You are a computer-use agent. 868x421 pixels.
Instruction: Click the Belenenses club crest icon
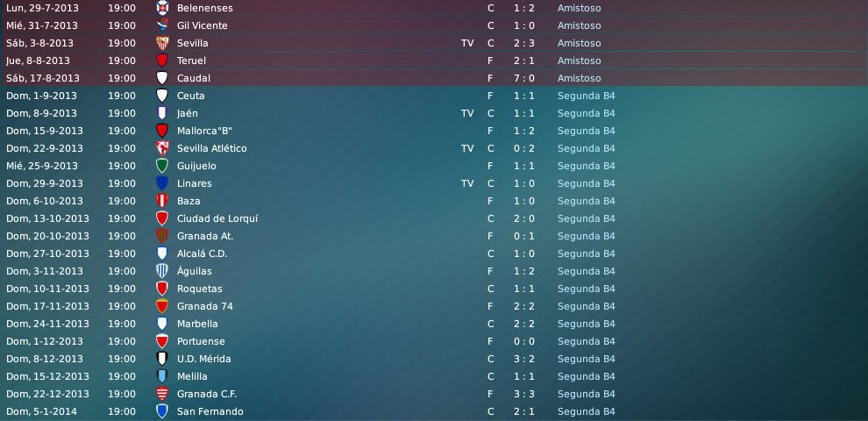(162, 8)
